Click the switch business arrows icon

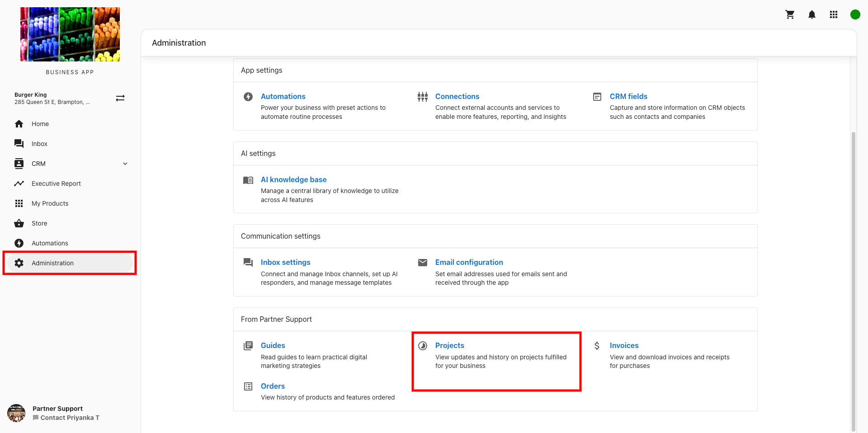120,98
